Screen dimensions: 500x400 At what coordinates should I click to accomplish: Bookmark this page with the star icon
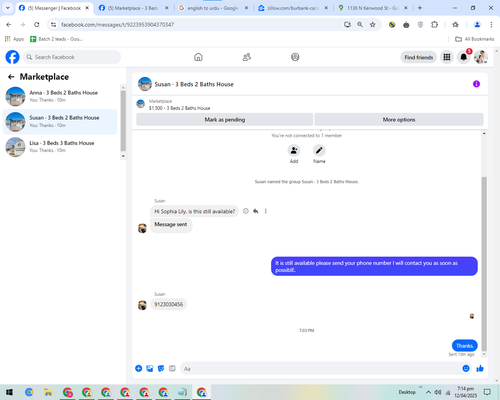click(373, 24)
